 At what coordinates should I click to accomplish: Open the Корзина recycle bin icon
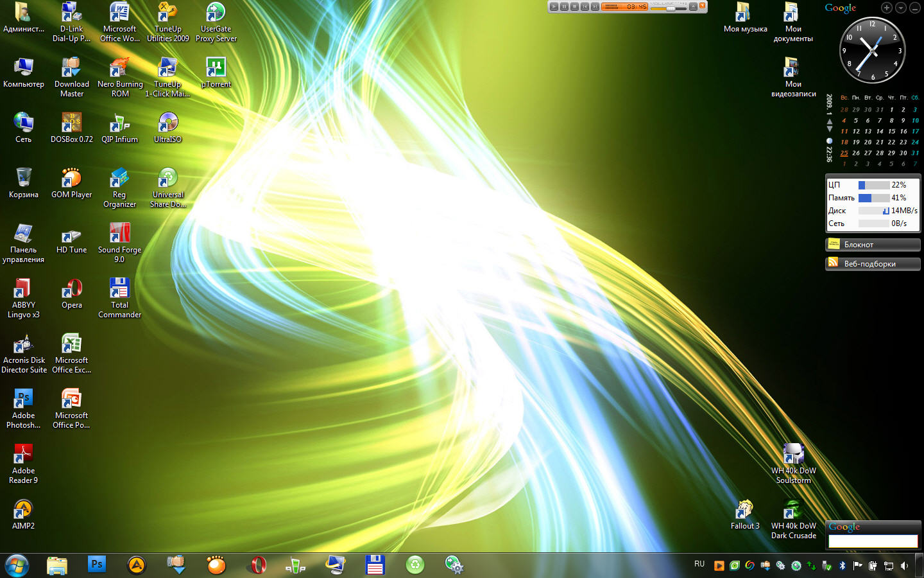point(23,182)
